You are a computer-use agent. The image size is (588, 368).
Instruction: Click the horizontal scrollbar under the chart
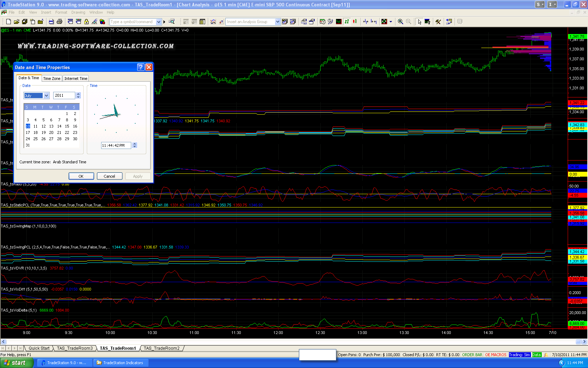[290, 342]
